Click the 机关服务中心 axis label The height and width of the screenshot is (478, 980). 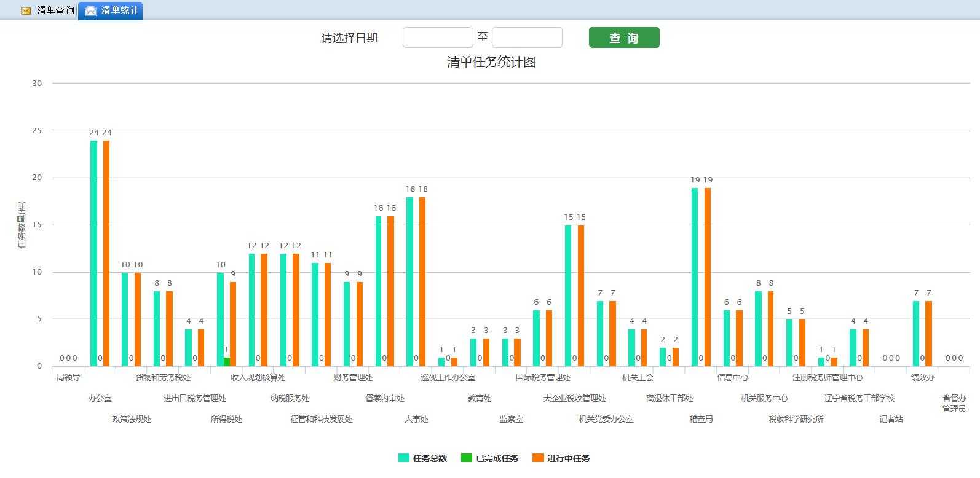click(764, 398)
